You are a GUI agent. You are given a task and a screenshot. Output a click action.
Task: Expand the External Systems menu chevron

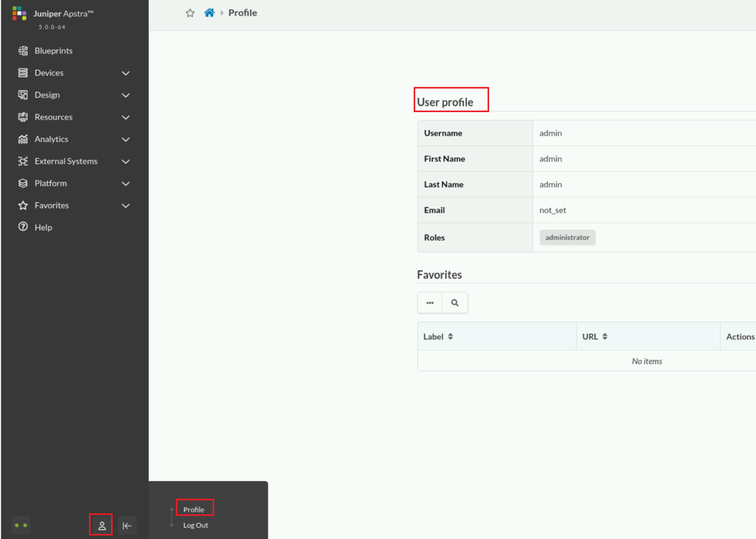(x=125, y=162)
